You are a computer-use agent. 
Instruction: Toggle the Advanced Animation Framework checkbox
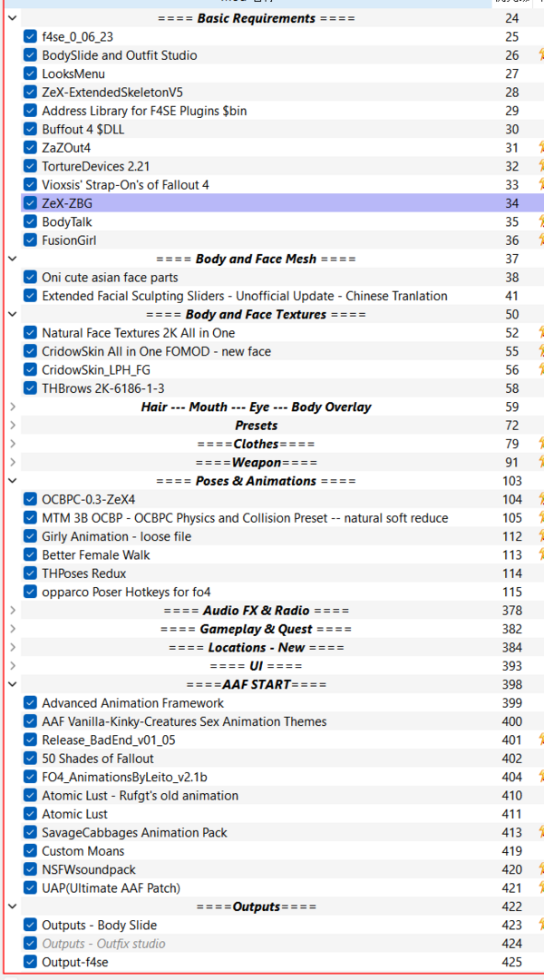click(31, 703)
